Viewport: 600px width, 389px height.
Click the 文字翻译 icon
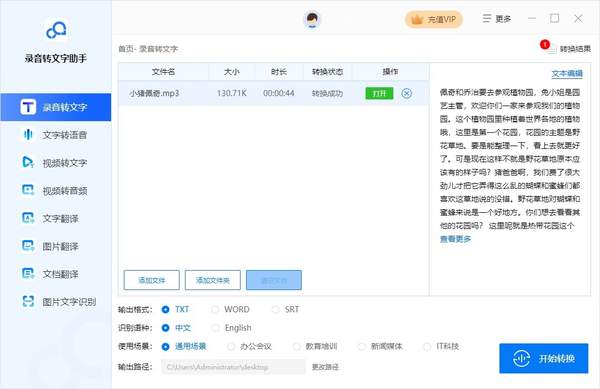point(28,218)
